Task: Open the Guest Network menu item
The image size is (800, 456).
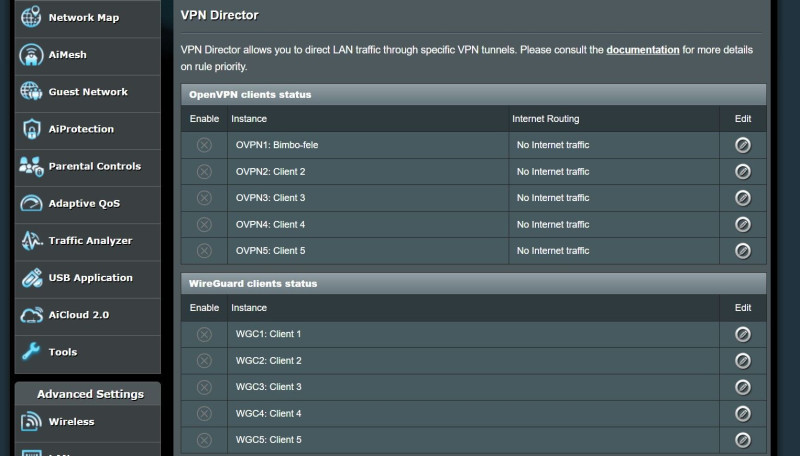Action: tap(88, 92)
